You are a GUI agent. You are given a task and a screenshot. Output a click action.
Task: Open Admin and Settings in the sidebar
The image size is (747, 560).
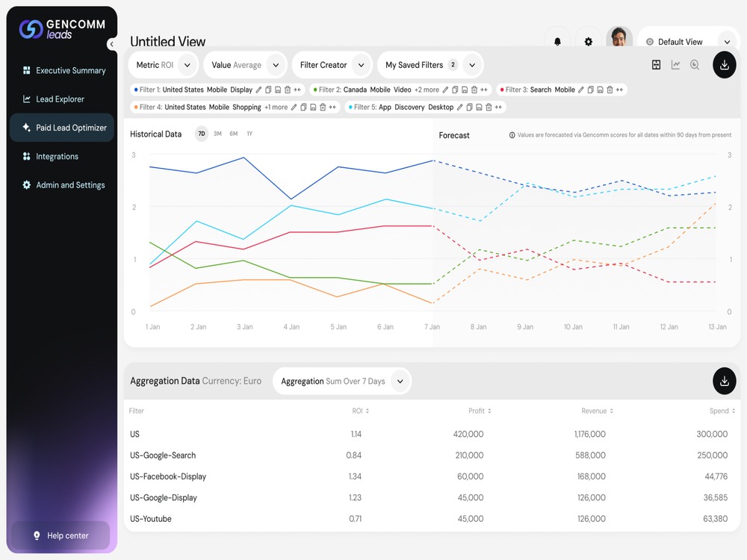(62, 184)
